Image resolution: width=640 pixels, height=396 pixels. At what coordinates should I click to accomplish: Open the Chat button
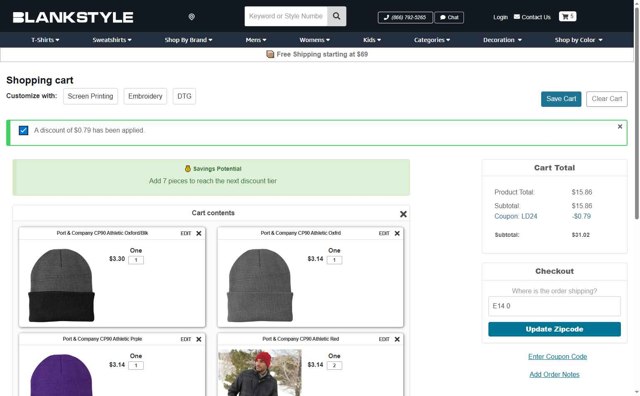point(449,17)
